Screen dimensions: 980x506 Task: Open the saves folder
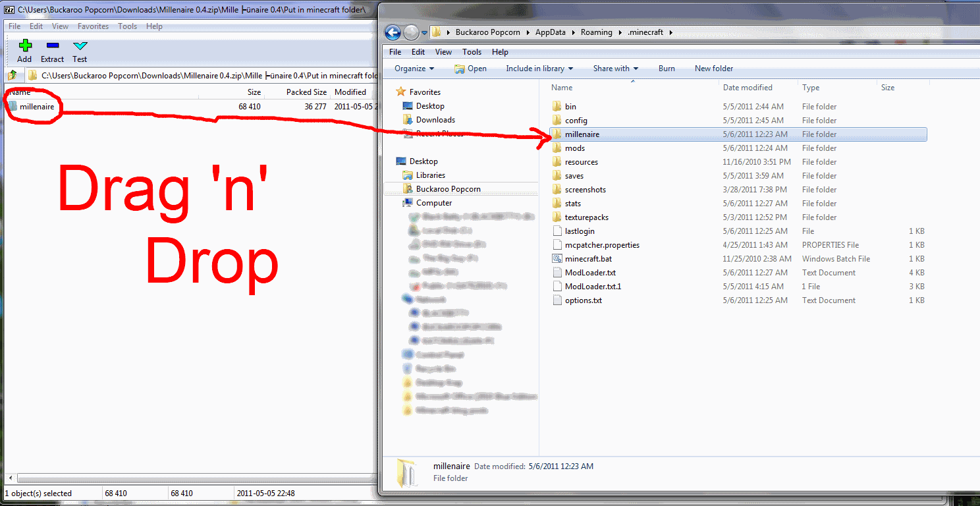(572, 175)
